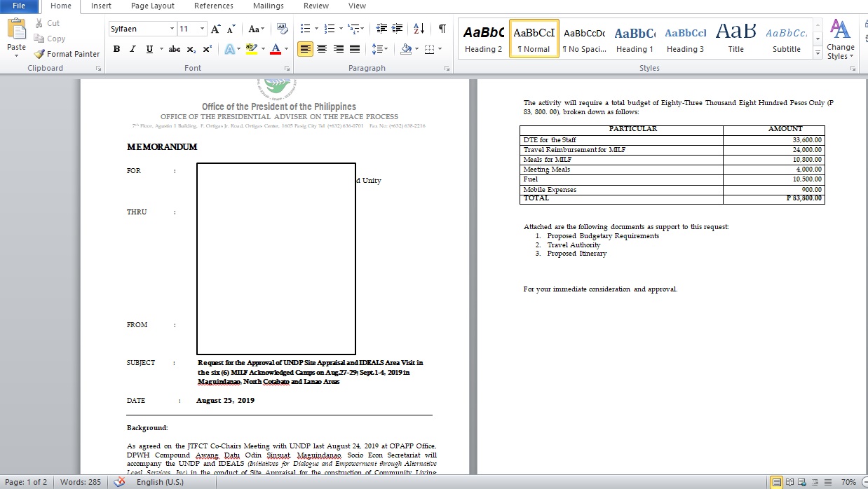Activate the Format Painter brush

67,54
